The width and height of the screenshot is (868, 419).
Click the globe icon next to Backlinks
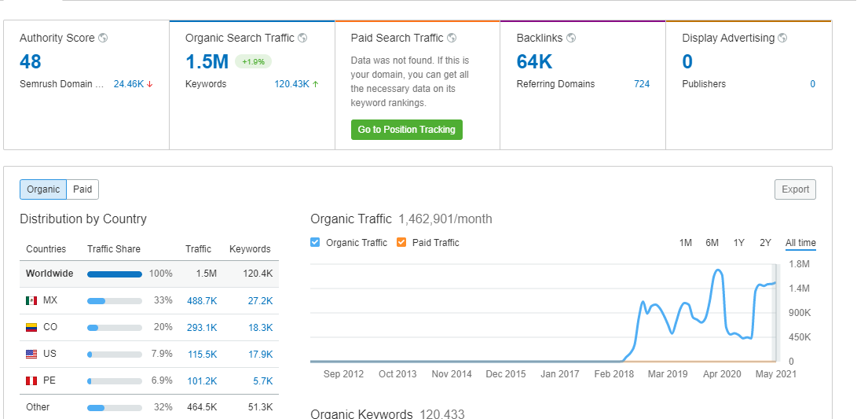pyautogui.click(x=571, y=39)
